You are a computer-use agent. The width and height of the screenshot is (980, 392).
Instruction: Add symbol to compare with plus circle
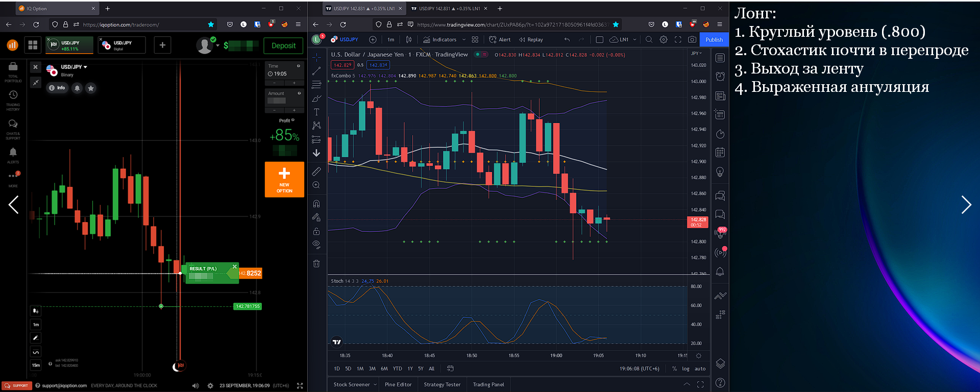(373, 39)
